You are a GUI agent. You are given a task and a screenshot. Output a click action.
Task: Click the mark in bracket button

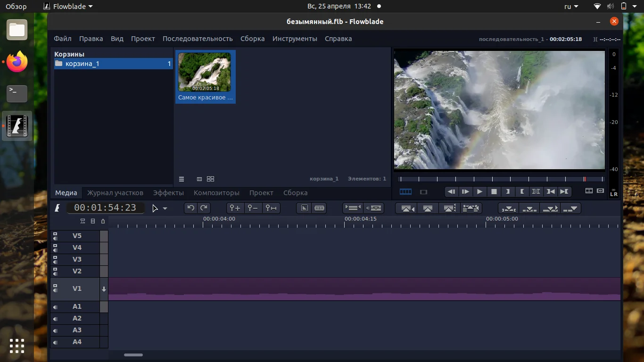click(x=508, y=191)
